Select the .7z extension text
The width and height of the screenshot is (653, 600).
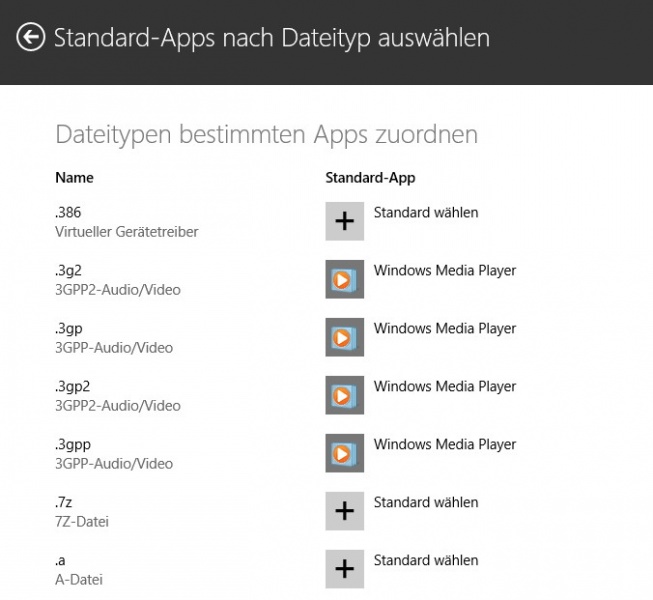[63, 502]
